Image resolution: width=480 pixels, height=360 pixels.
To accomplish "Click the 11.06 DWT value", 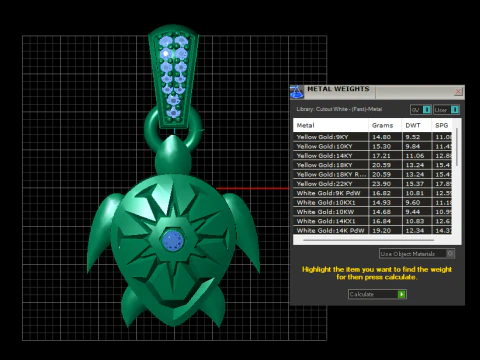I will pos(415,156).
